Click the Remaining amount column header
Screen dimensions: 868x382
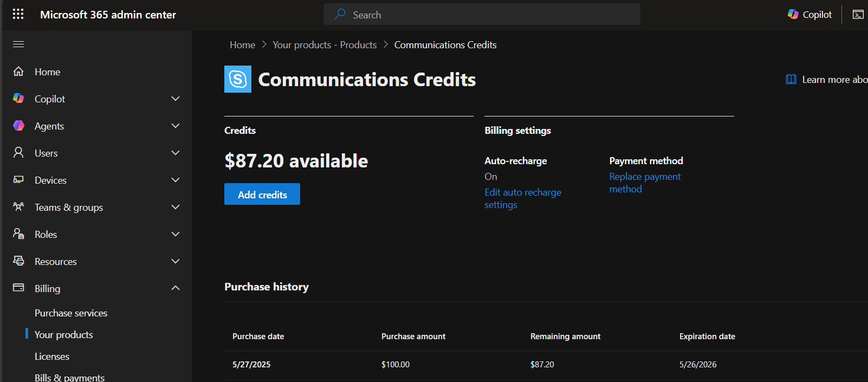[565, 336]
